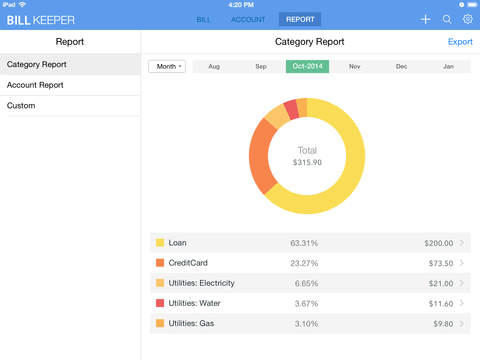This screenshot has width=480, height=360.
Task: Open Utilities: Gas row chevron
Action: [x=462, y=323]
